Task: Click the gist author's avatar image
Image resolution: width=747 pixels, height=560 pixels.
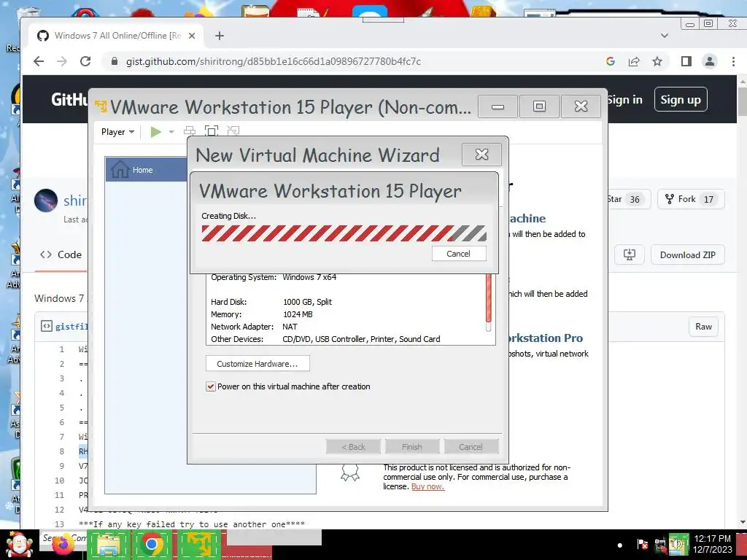Action: click(46, 201)
